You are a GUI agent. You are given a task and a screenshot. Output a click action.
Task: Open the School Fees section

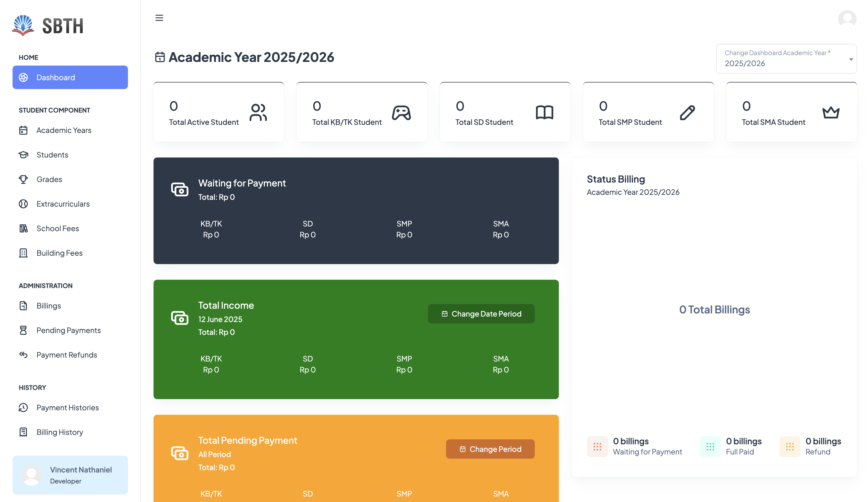pyautogui.click(x=57, y=229)
